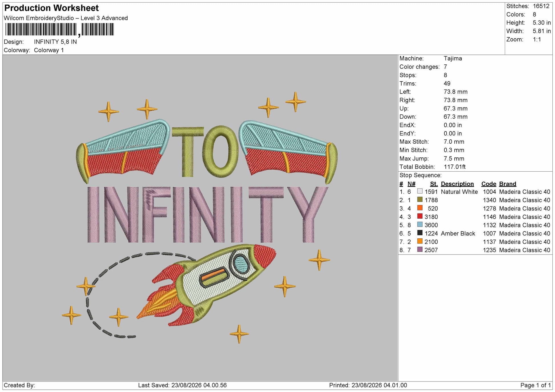Click the 'Description' column header
The height and width of the screenshot is (392, 555).
[x=457, y=184]
